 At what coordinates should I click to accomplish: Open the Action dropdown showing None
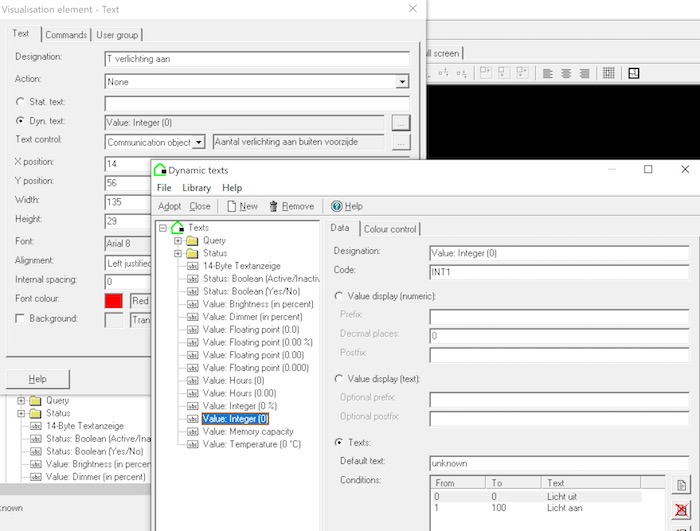click(x=402, y=82)
